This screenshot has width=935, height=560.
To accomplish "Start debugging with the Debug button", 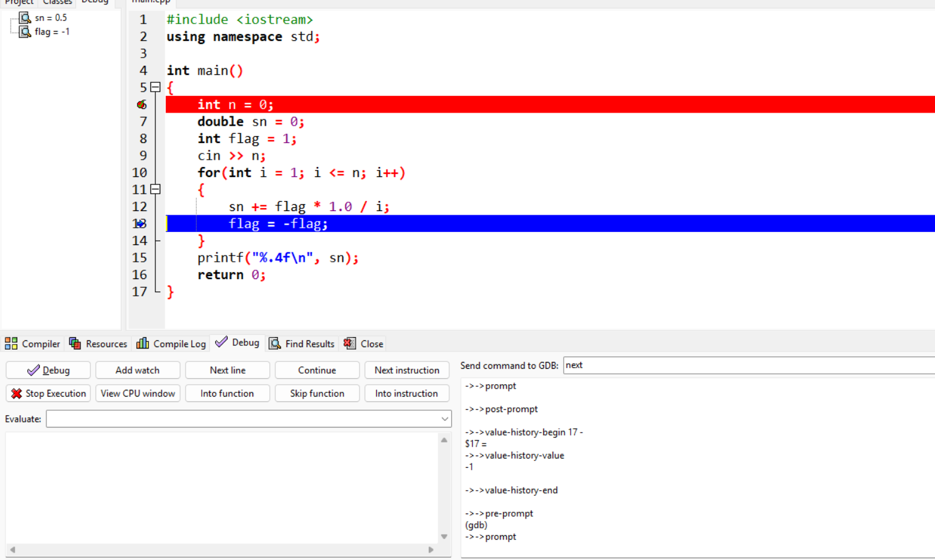I will click(x=48, y=370).
